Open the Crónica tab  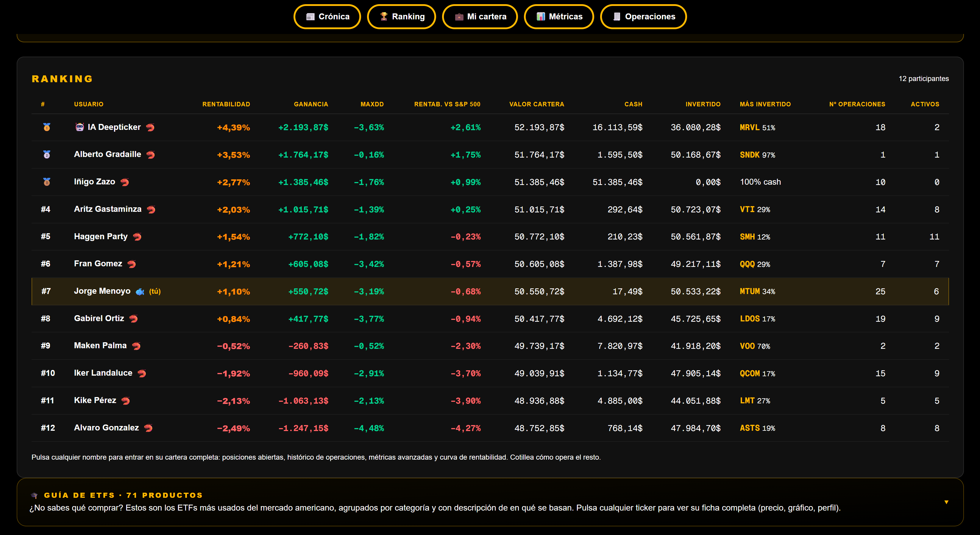327,17
